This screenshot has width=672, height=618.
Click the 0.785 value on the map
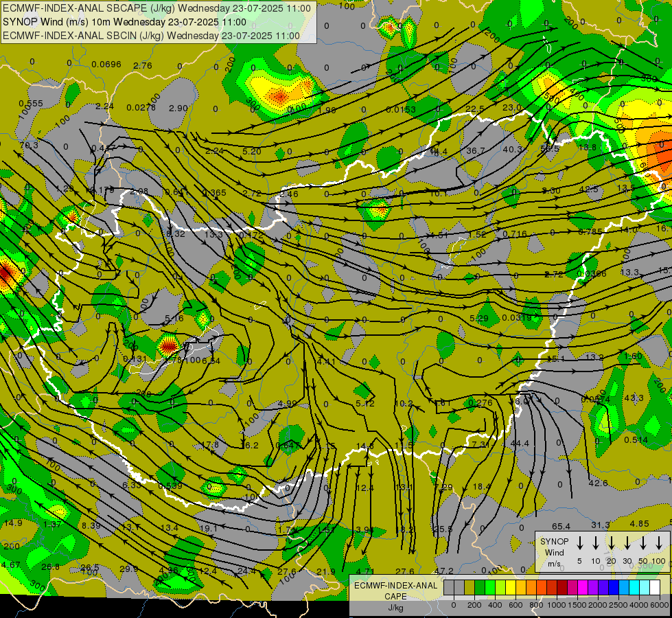(x=590, y=232)
